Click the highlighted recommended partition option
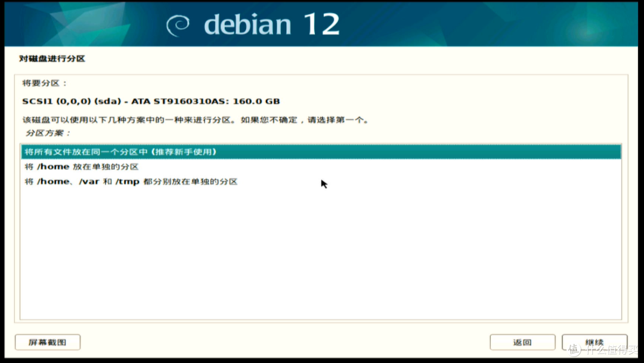The height and width of the screenshot is (363, 644). pyautogui.click(x=119, y=152)
